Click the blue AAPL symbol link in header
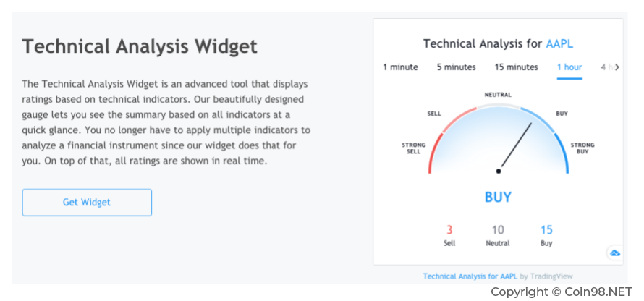The height and width of the screenshot is (301, 644). pos(559,43)
